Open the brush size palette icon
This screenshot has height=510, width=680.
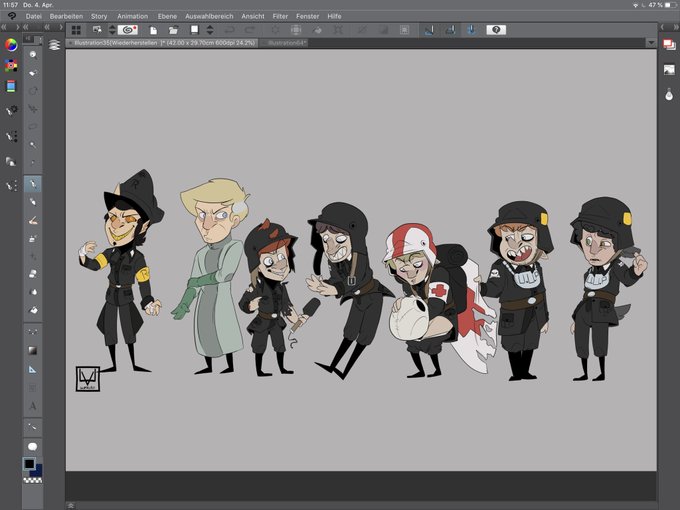[11, 137]
